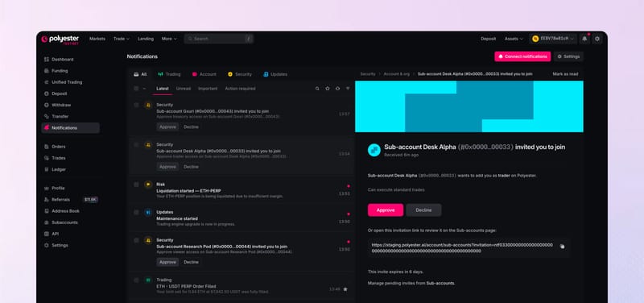Switch to the Account category tab
The width and height of the screenshot is (644, 303).
[204, 74]
